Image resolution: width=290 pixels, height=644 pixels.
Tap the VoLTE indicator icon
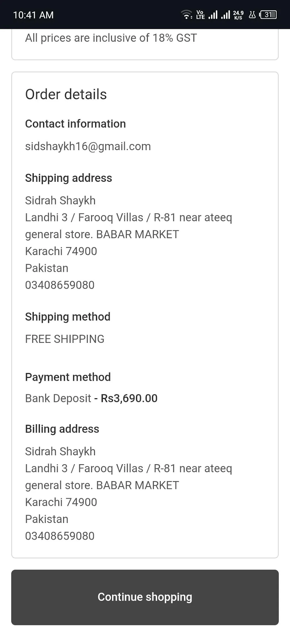coord(200,14)
